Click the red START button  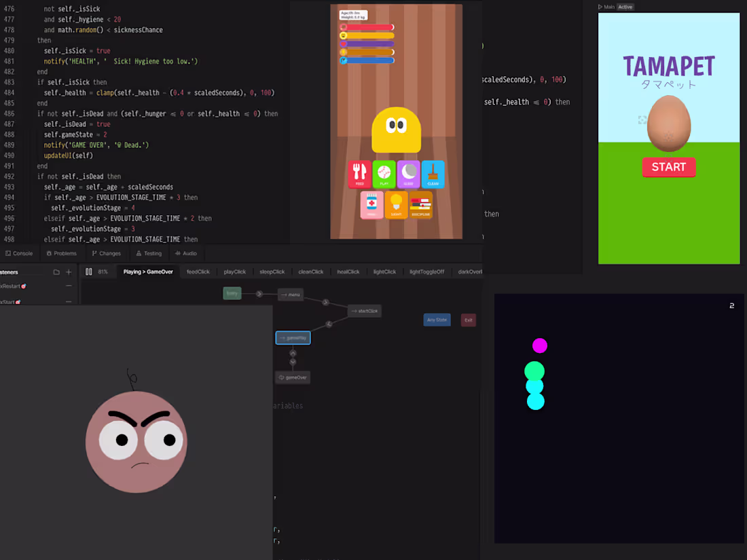[x=669, y=167]
